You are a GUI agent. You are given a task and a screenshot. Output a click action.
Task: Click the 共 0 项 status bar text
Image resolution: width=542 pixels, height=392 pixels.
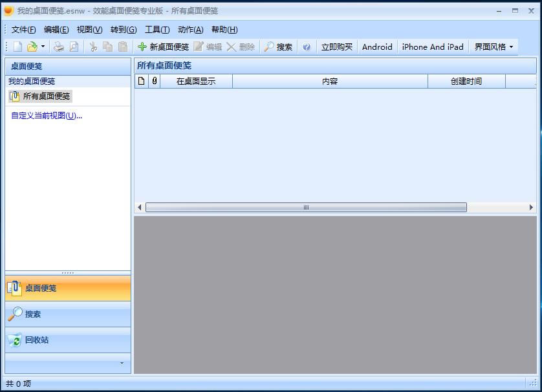[18, 384]
